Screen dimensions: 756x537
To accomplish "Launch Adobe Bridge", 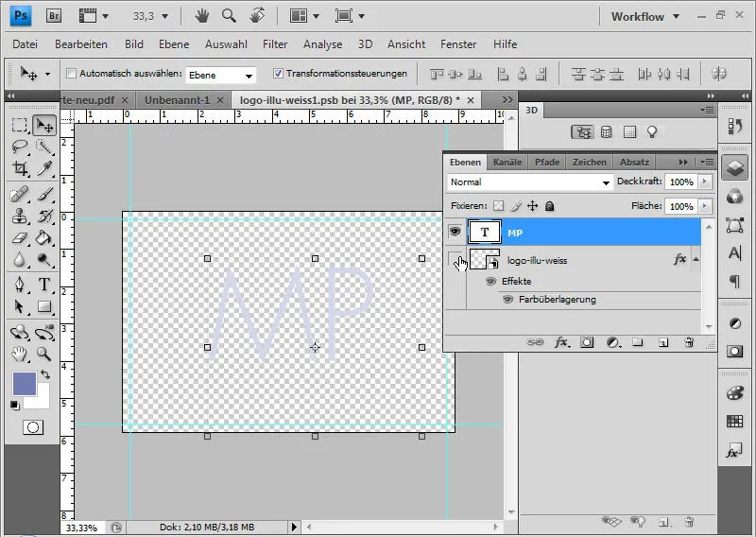I will (x=54, y=16).
